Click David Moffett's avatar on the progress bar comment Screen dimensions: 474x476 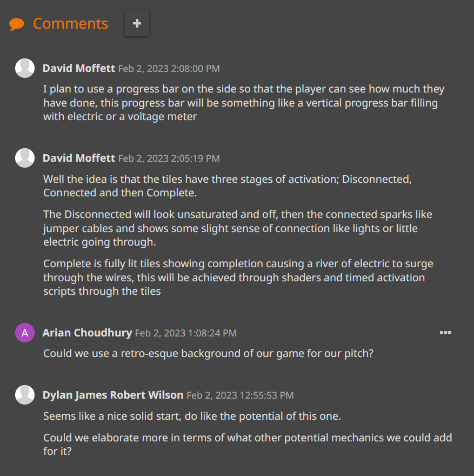(25, 68)
